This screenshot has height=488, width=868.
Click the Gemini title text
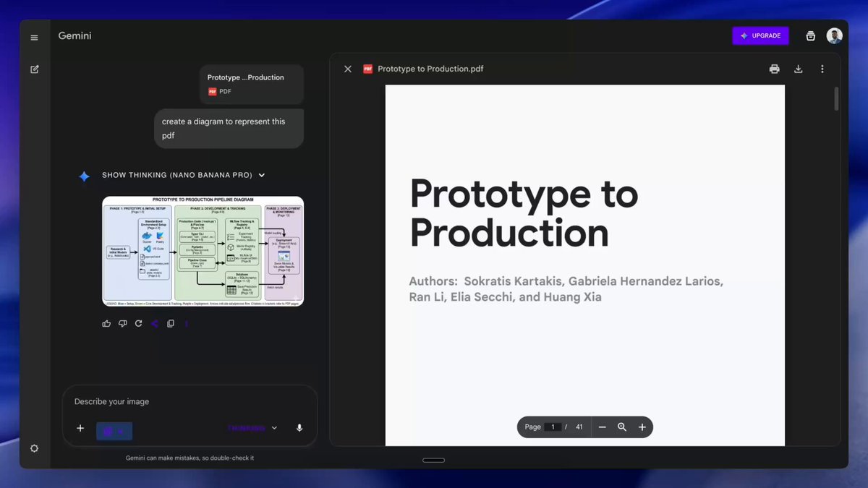[x=75, y=35]
